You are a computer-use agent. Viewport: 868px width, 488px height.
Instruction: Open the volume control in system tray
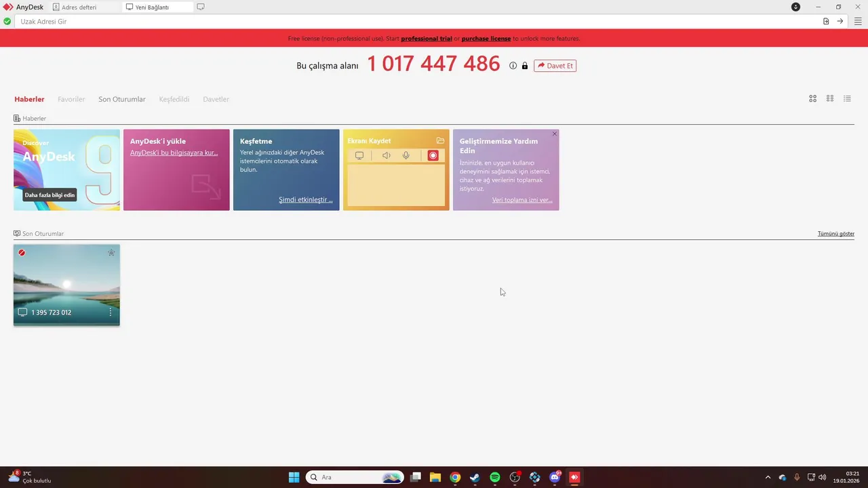823,477
